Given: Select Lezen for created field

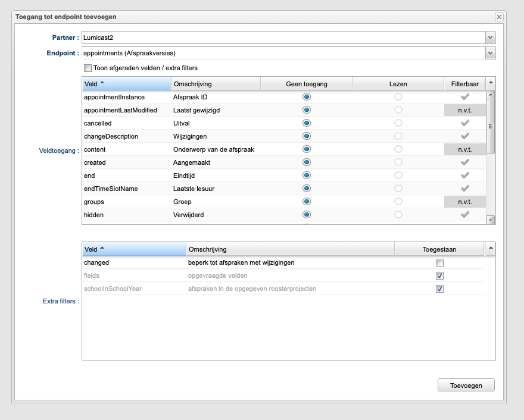Looking at the screenshot, I should pyautogui.click(x=398, y=162).
